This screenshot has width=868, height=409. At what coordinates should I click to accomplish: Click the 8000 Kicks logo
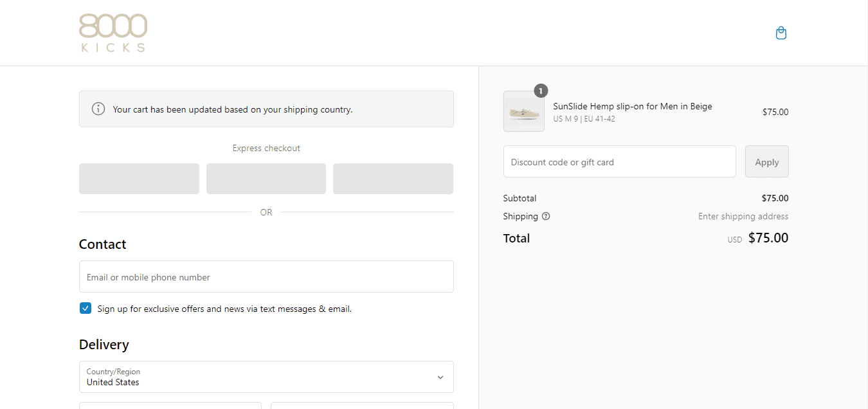113,33
